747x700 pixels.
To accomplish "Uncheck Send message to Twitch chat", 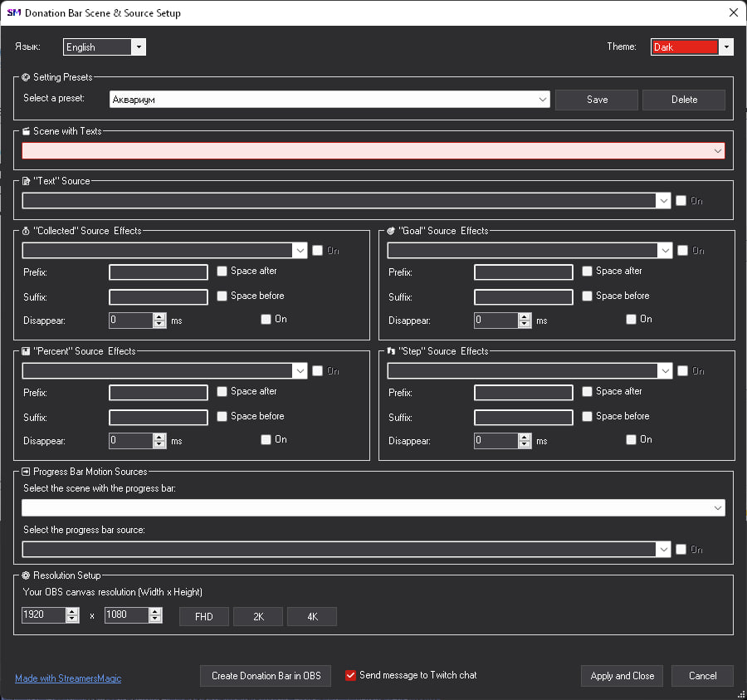I will (350, 675).
